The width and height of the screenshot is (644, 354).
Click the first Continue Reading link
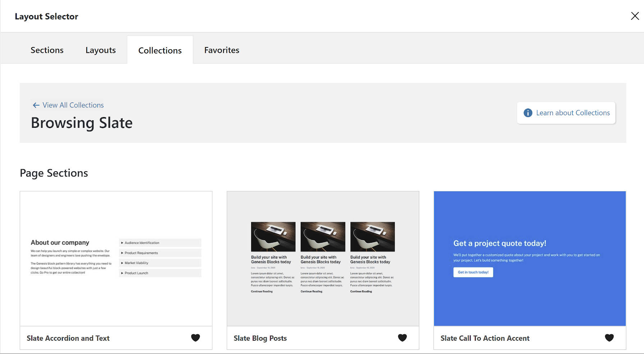pyautogui.click(x=261, y=291)
